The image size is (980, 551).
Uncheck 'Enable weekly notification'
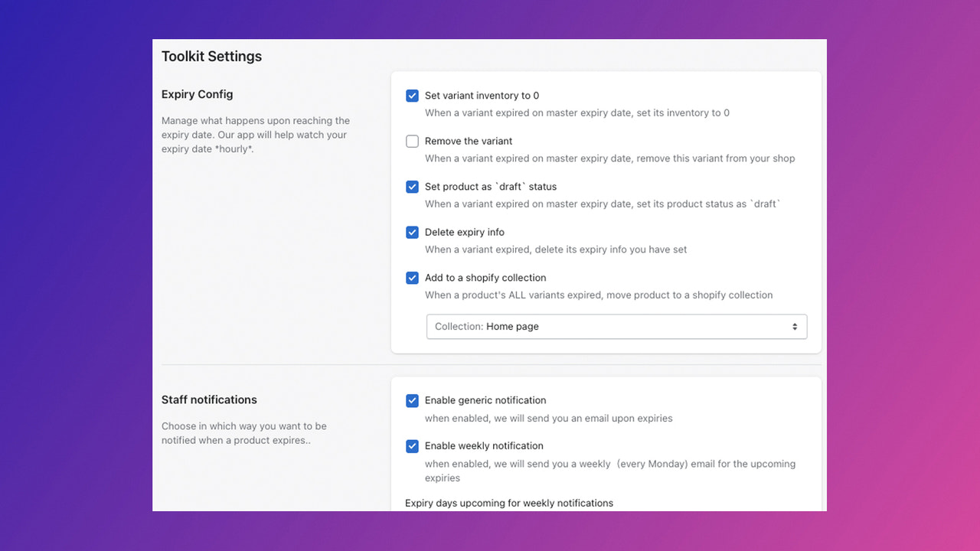[x=412, y=446]
